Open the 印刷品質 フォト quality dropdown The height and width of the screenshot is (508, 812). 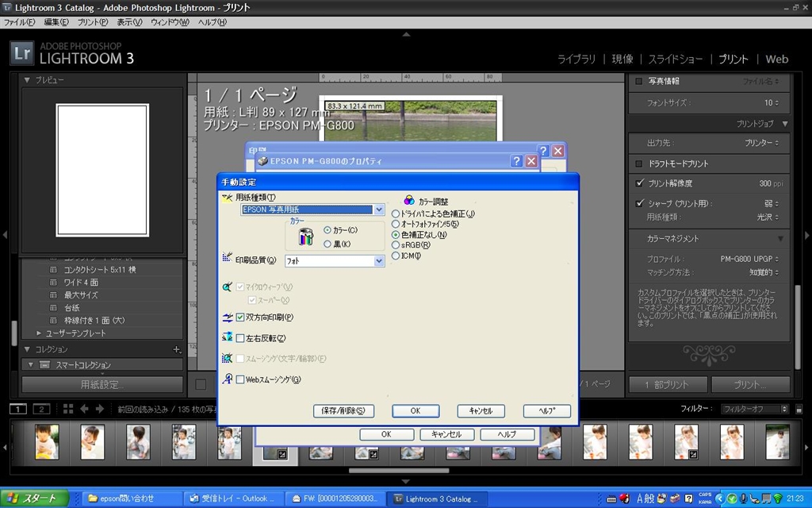[x=378, y=260]
